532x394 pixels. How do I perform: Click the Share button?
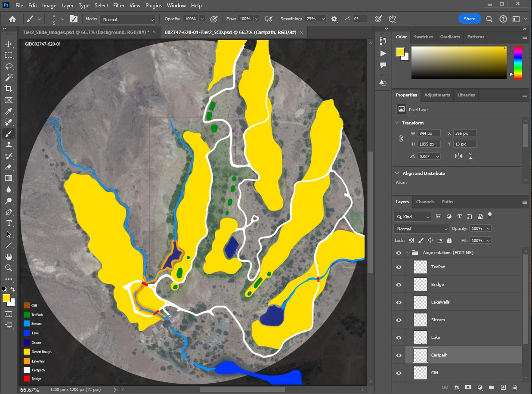point(470,19)
